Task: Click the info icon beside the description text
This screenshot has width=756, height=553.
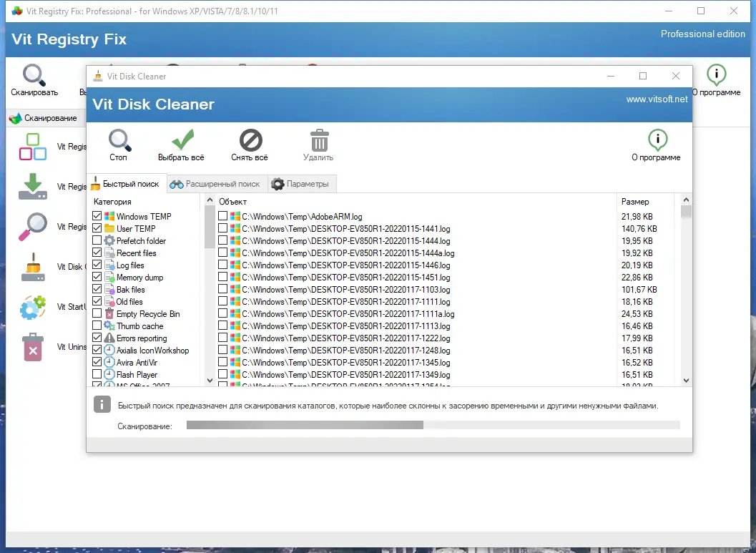Action: 102,404
